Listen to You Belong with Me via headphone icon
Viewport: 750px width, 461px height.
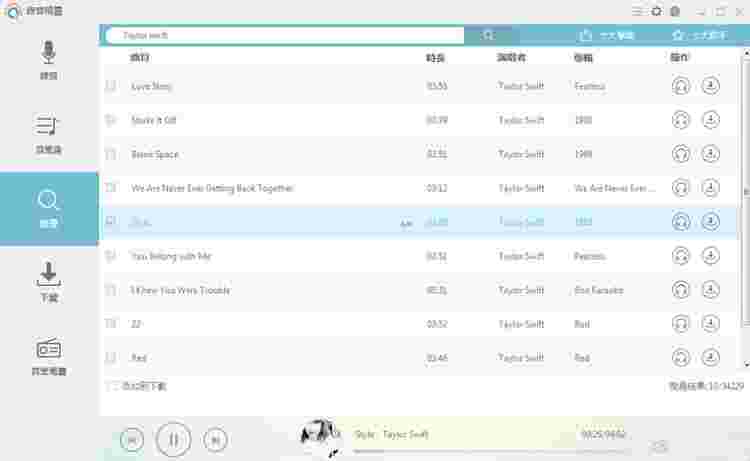(681, 256)
